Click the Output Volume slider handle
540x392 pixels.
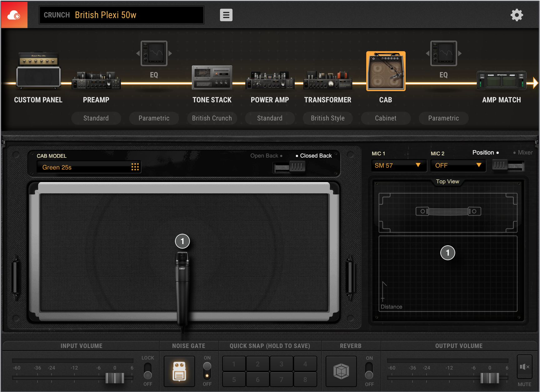tap(490, 378)
